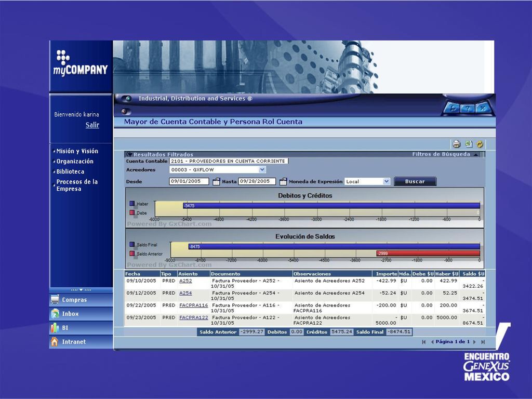This screenshot has width=532, height=399.
Task: Click the myCOMPANY logo
Action: pos(80,63)
